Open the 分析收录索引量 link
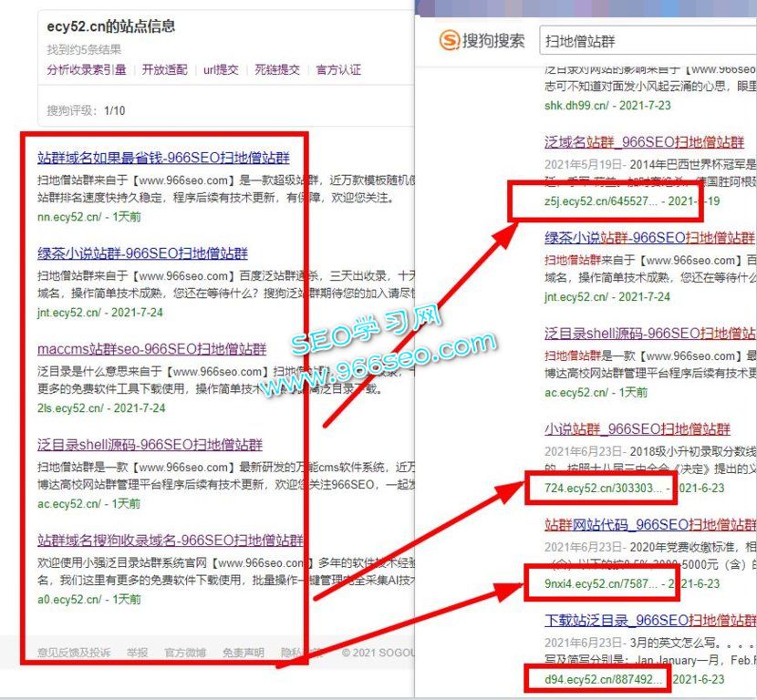Screen dimensions: 757x700 point(87,70)
